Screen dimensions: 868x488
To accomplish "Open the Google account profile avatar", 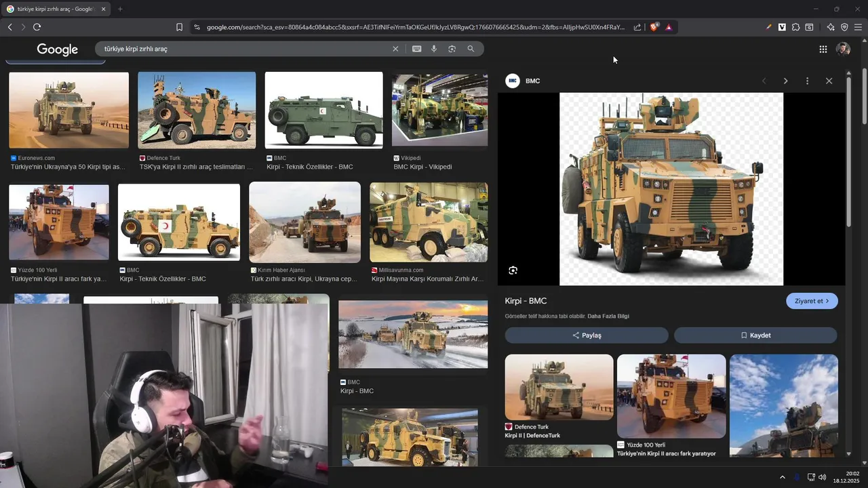I will click(843, 49).
